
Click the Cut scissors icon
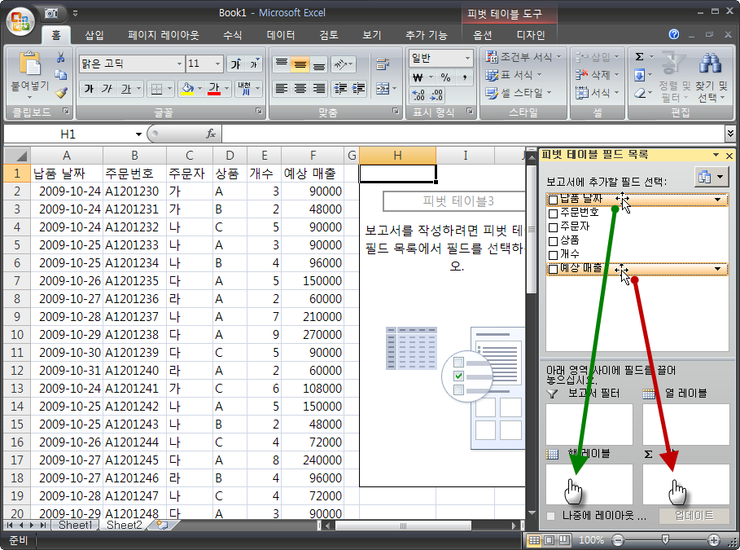[x=60, y=57]
